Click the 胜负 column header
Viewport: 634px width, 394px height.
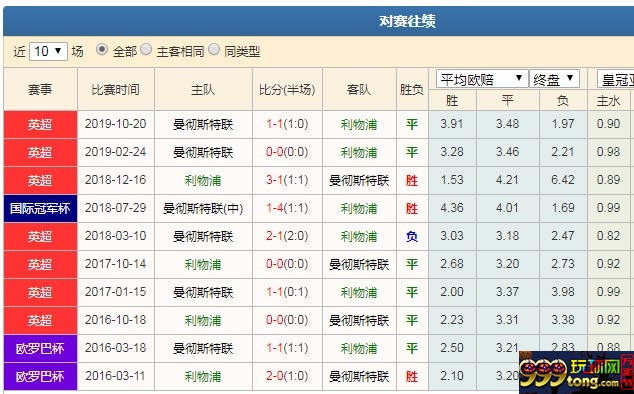coord(412,89)
